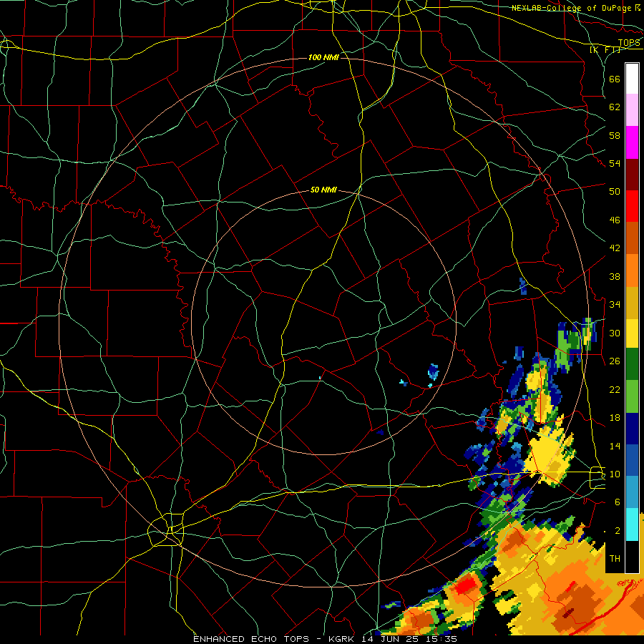Select the '30' legend value

615,333
